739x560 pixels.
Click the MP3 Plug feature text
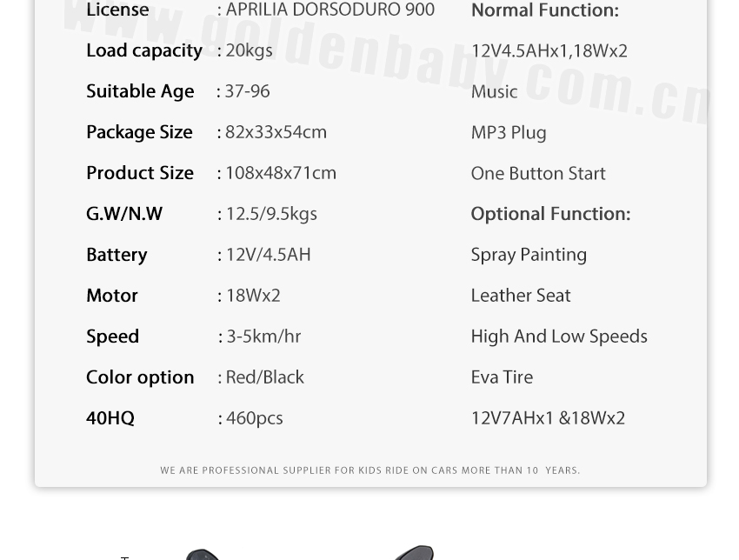[509, 132]
